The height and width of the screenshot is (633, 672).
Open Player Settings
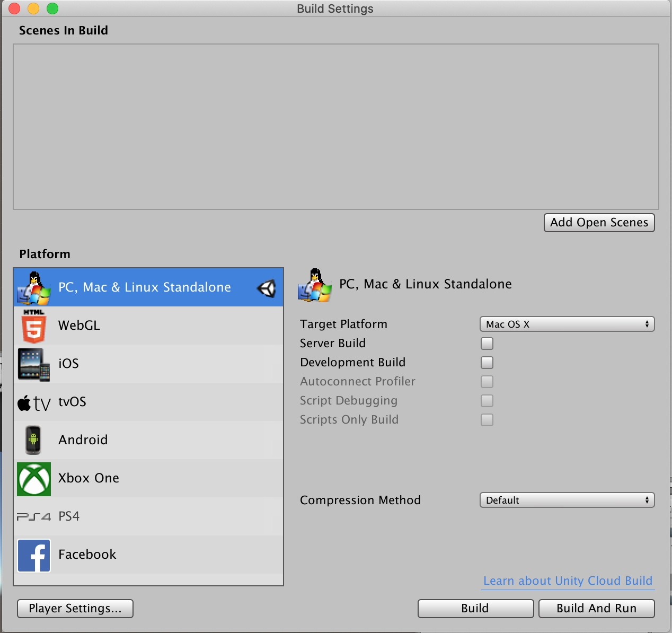[75, 609]
